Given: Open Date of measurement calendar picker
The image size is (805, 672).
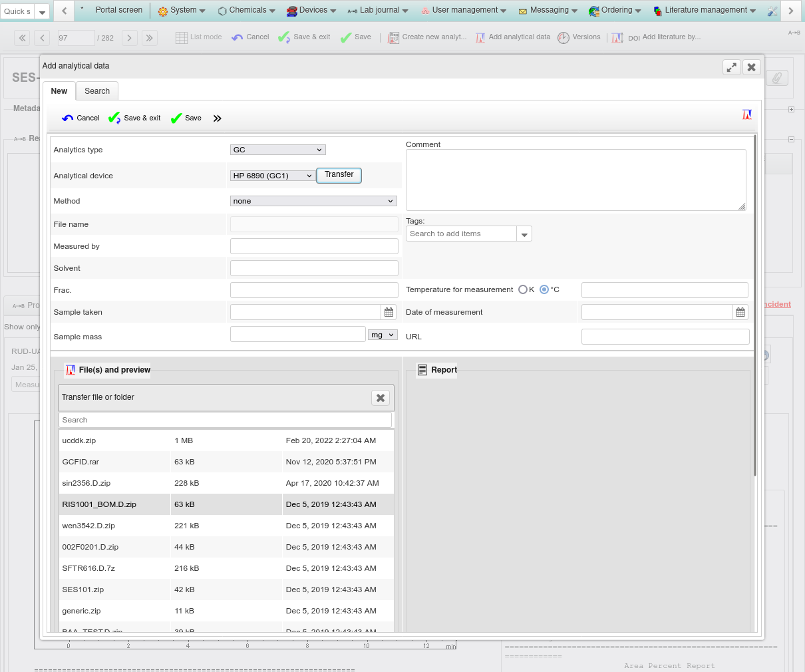Looking at the screenshot, I should pos(740,312).
